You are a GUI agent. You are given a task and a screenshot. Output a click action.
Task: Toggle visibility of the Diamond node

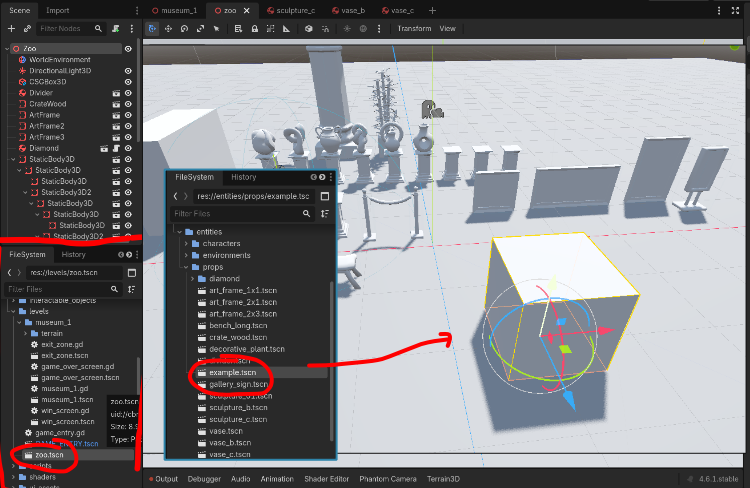(128, 148)
